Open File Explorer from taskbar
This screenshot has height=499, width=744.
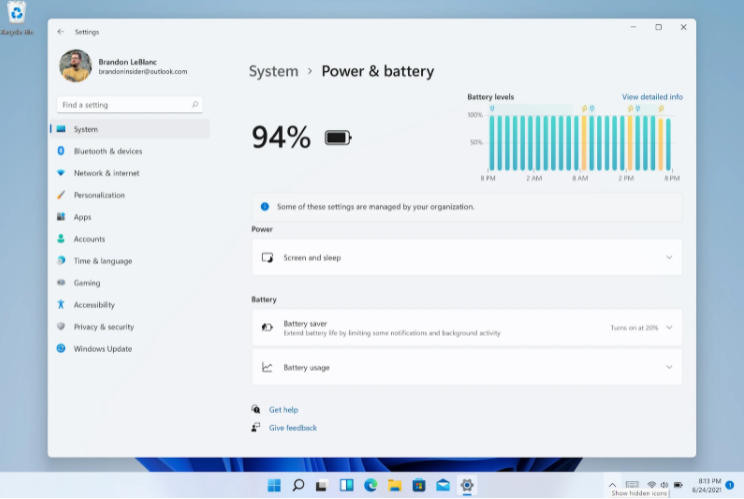click(x=395, y=485)
